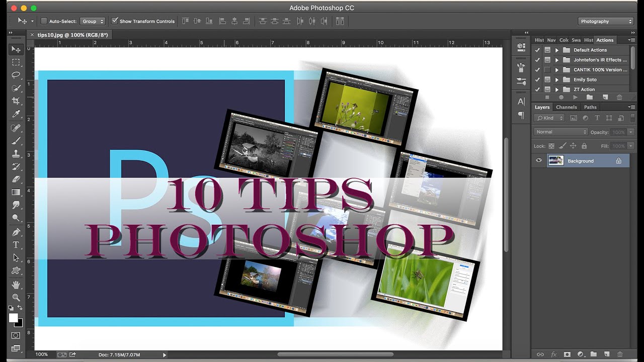Screen dimensions: 644x362
Task: Open Fill slider dropdown arrow
Action: pos(631,146)
